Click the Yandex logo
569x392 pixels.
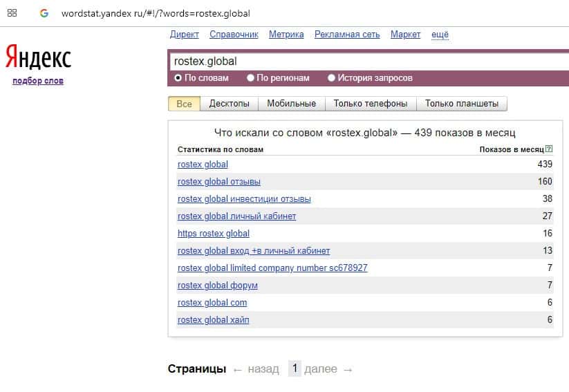(38, 57)
